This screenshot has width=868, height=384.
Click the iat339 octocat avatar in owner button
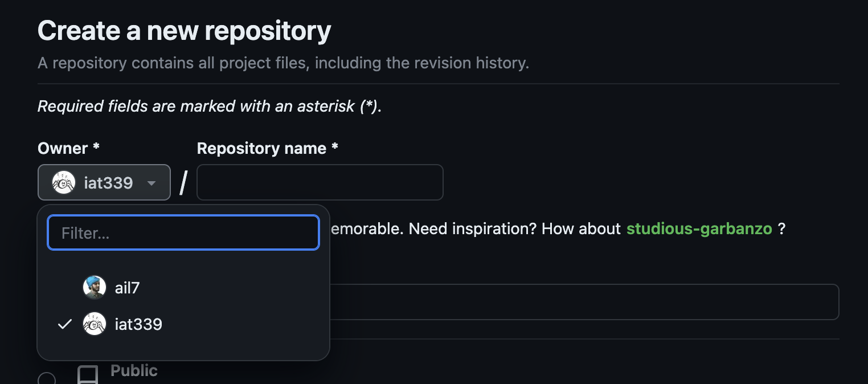click(63, 182)
